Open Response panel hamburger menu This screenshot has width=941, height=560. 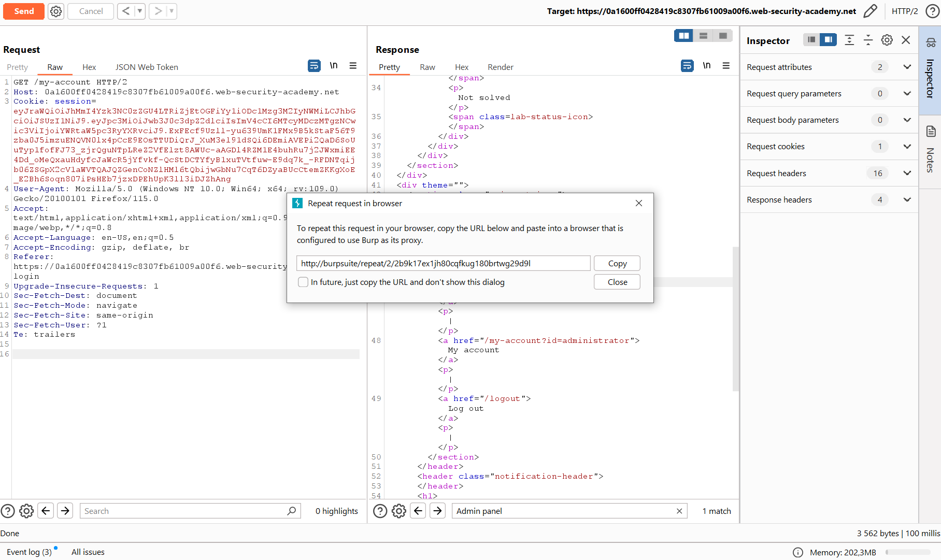tap(726, 66)
